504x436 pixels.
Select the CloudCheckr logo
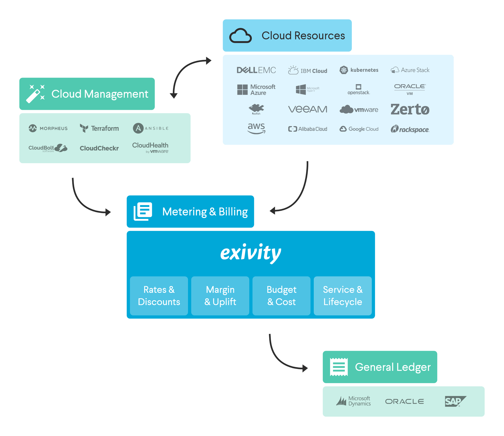pos(99,148)
